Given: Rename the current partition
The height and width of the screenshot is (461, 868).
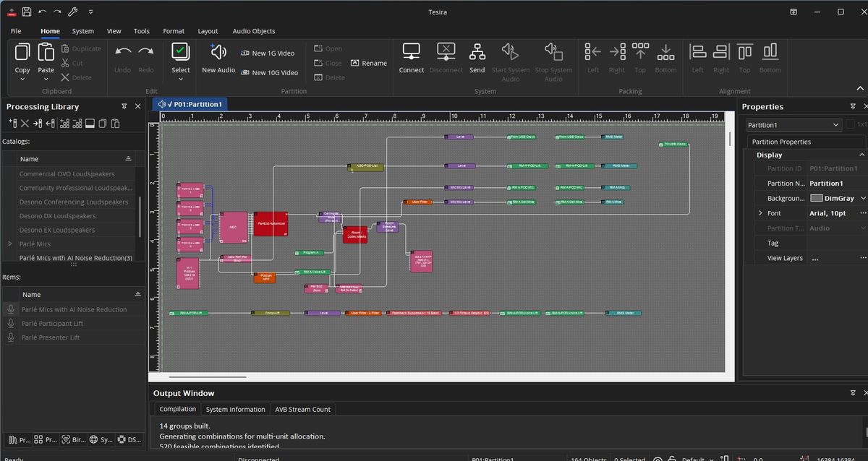Looking at the screenshot, I should point(369,63).
